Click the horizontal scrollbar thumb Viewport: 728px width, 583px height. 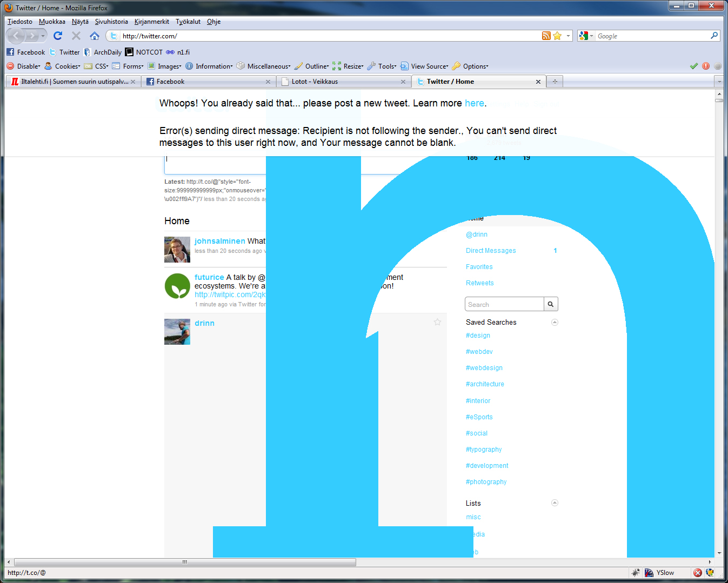185,562
